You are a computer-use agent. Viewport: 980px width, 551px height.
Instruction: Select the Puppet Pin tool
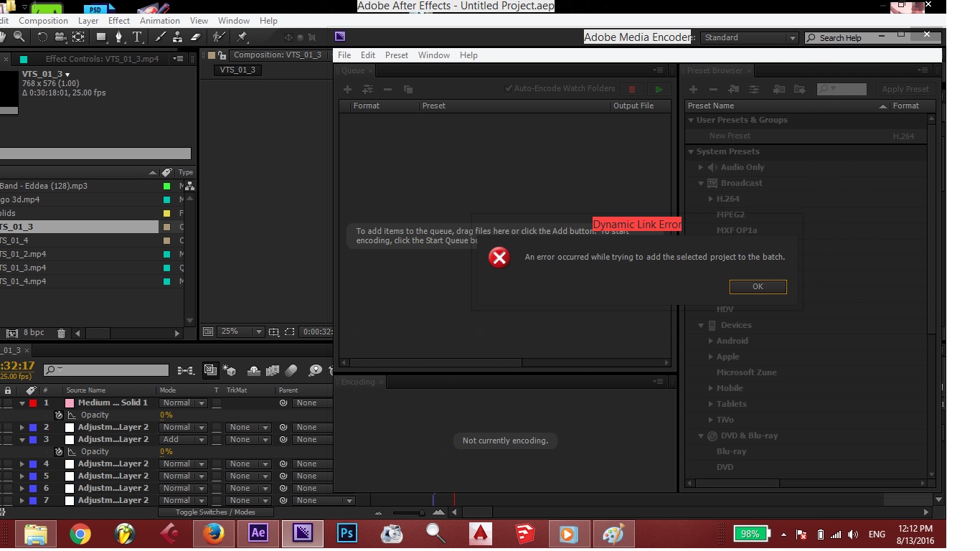coord(242,37)
